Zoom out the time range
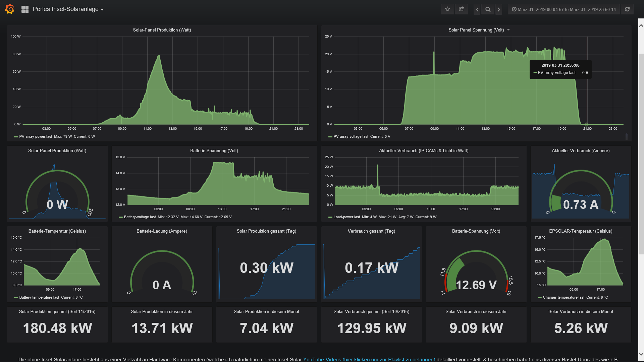 coord(488,9)
